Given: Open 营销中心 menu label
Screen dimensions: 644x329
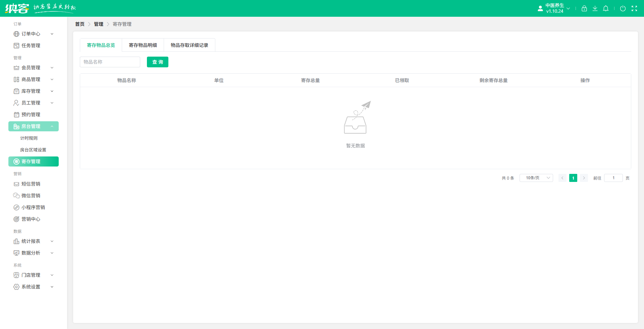Looking at the screenshot, I should (x=31, y=219).
